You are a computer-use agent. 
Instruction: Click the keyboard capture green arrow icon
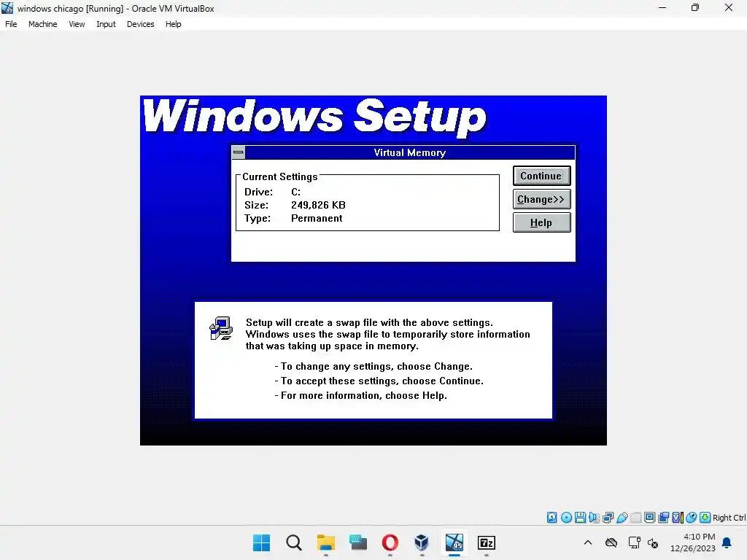(x=705, y=518)
